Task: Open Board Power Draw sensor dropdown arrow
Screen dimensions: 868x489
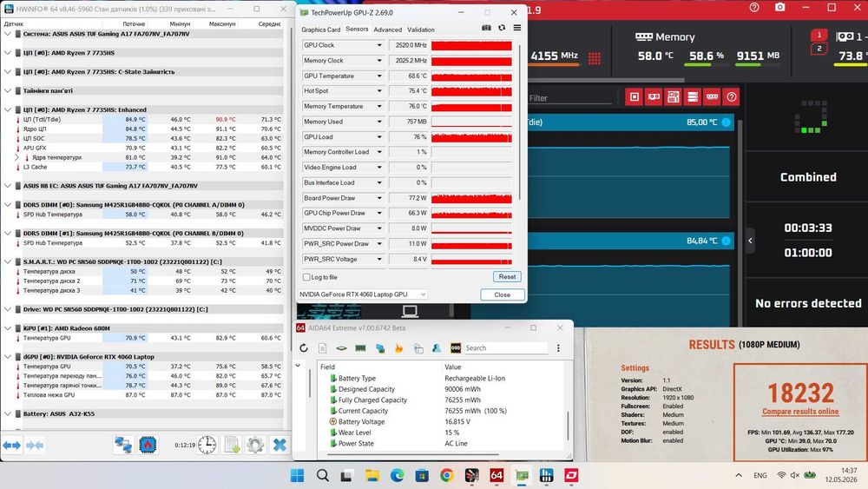Action: coord(379,198)
